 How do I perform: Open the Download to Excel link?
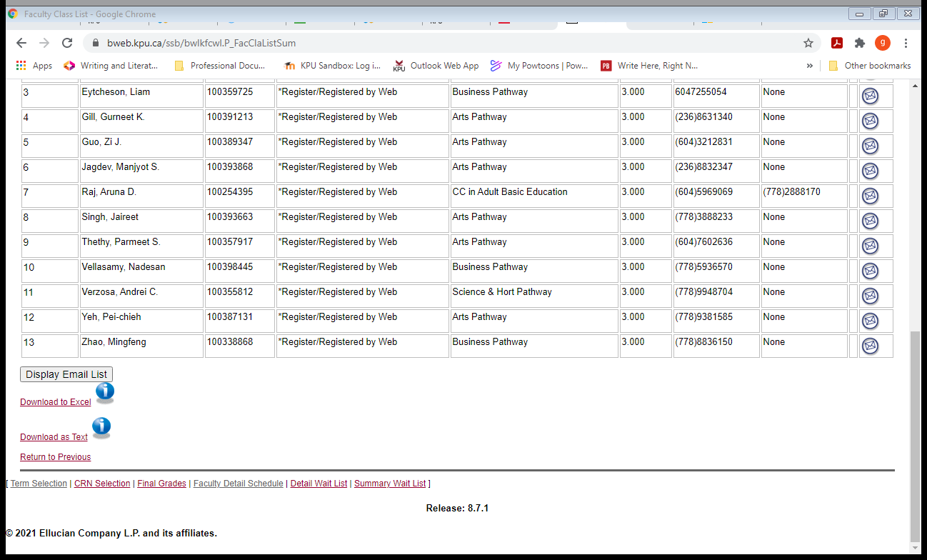[55, 401]
